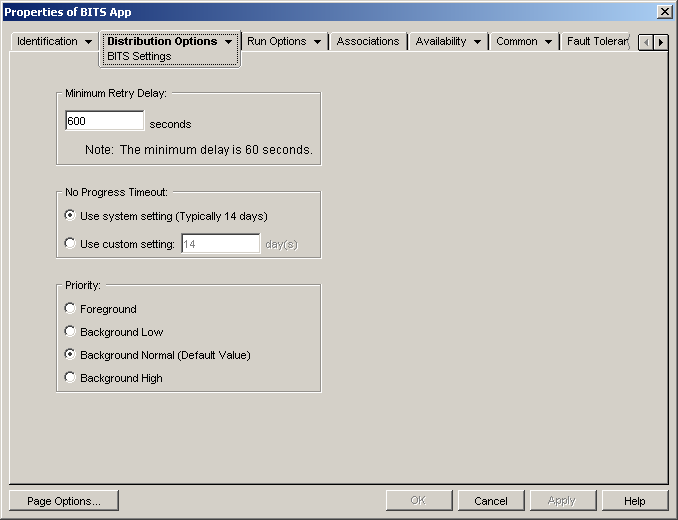Open the Common tab dropdown arrow
The width and height of the screenshot is (678, 520).
(548, 42)
